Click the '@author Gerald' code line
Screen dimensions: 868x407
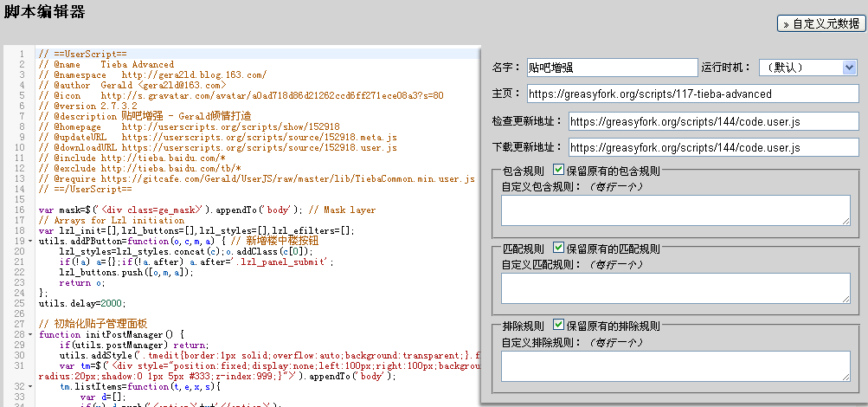coord(132,85)
